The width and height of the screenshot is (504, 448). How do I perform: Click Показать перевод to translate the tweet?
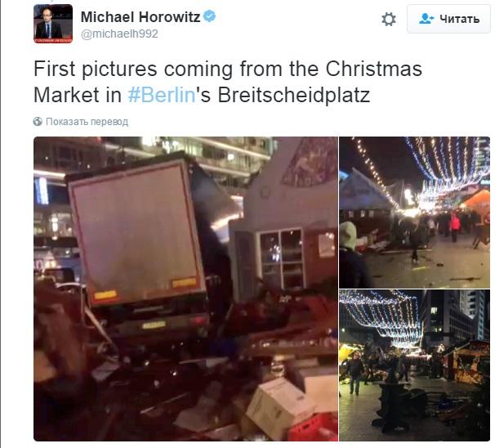87,122
